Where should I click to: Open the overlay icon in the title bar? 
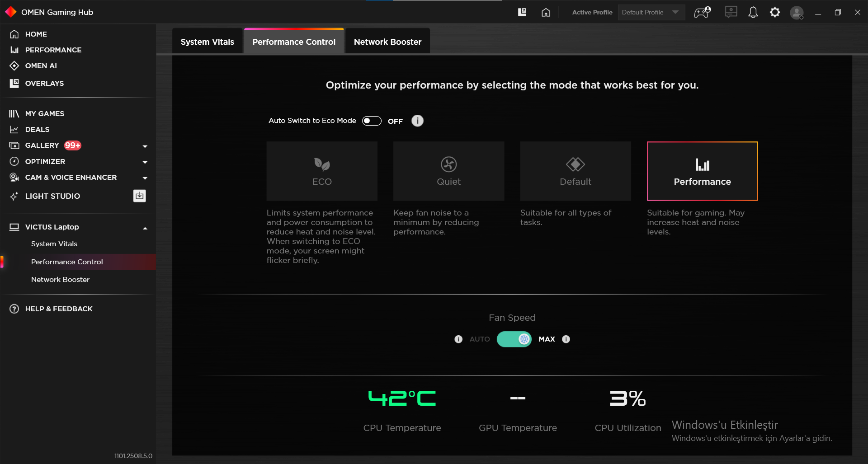click(x=522, y=12)
